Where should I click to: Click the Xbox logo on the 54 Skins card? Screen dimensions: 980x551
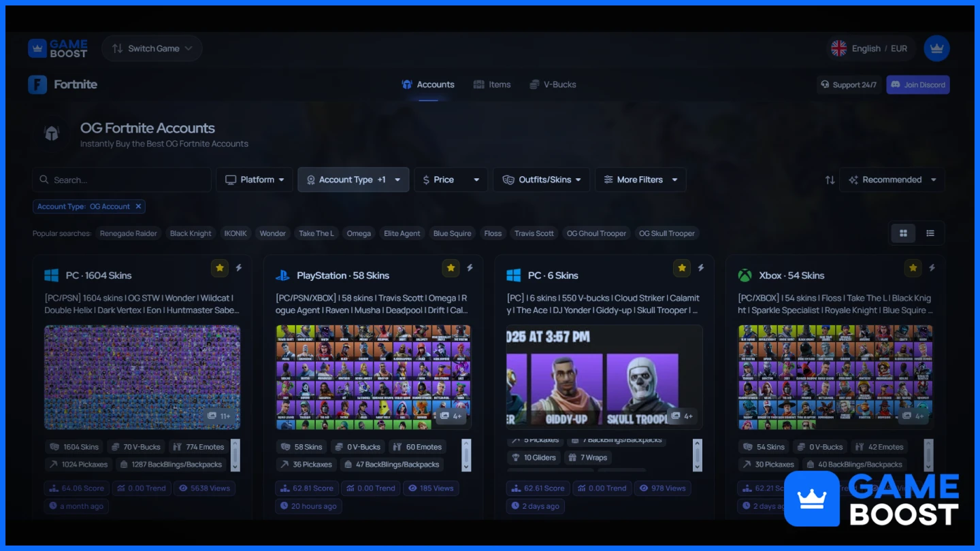745,275
